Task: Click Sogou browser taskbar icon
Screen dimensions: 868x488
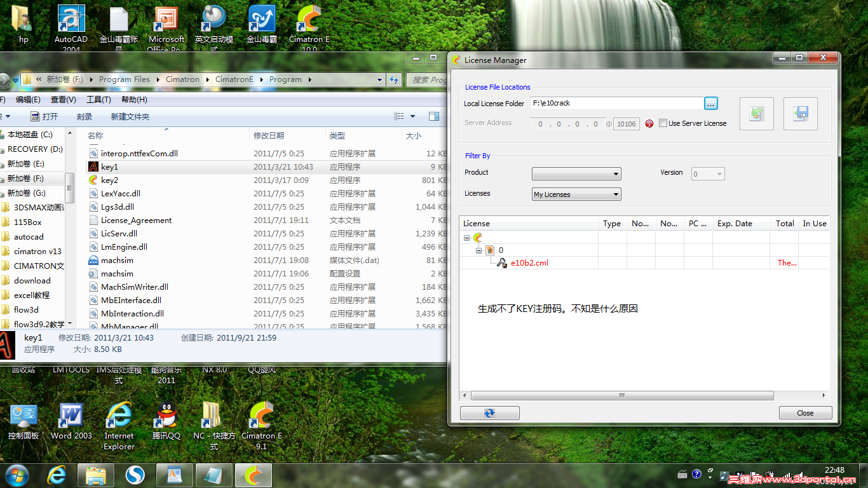Action: 135,475
